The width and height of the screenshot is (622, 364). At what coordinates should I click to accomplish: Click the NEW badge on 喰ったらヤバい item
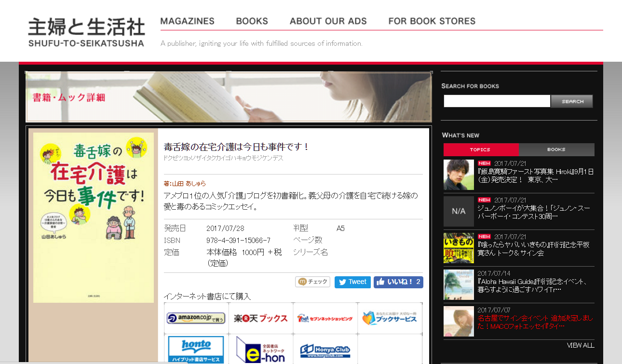[x=484, y=236]
